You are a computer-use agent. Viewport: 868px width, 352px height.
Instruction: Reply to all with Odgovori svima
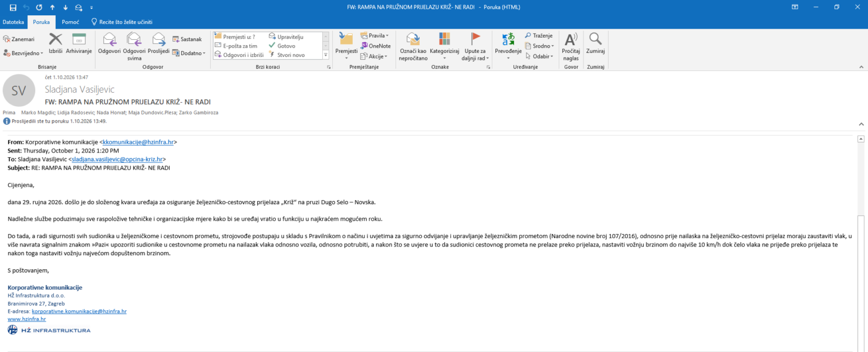coord(134,47)
